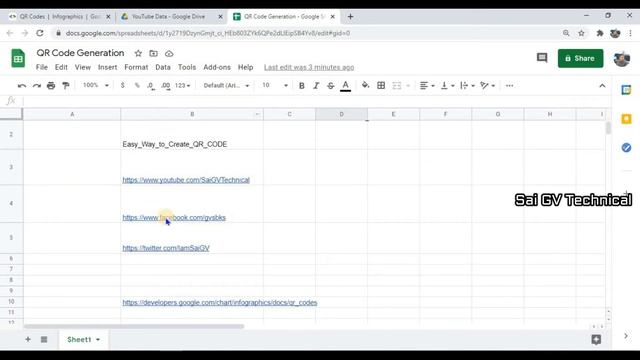Click the More toolbar options icon

tap(509, 86)
